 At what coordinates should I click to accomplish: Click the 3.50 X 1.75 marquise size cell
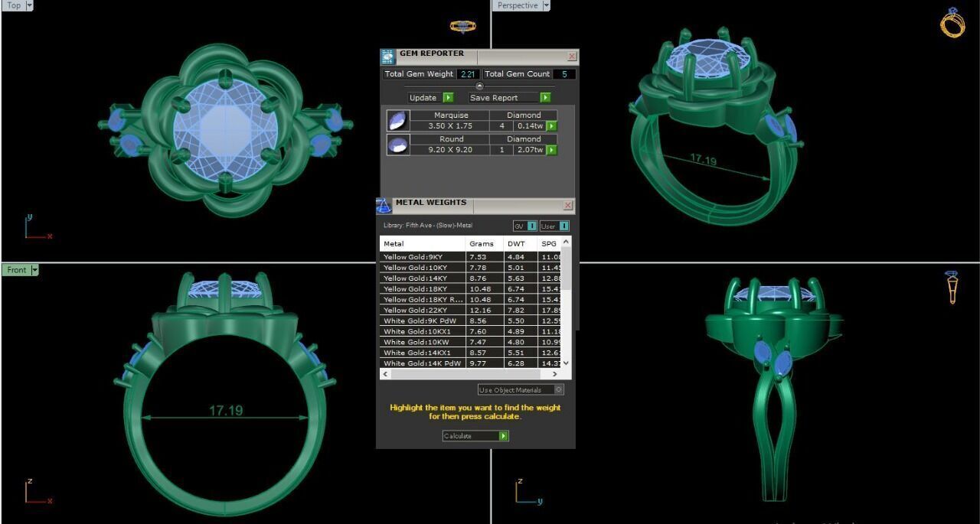(x=451, y=126)
